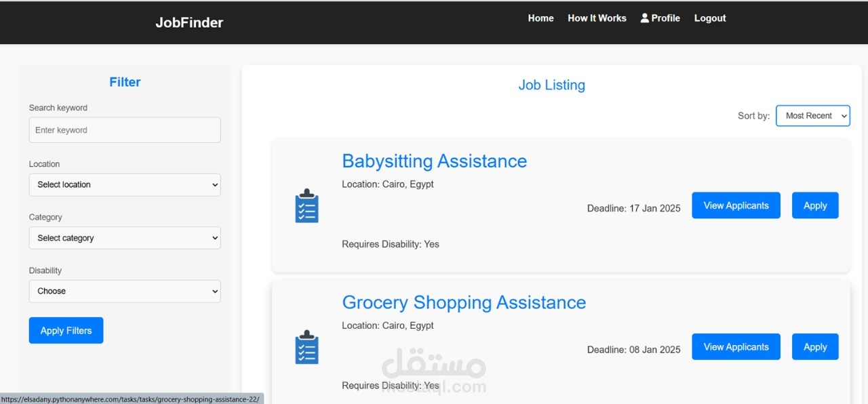Apply to the Grocery Shopping Assistance job
The height and width of the screenshot is (404, 868).
[815, 346]
